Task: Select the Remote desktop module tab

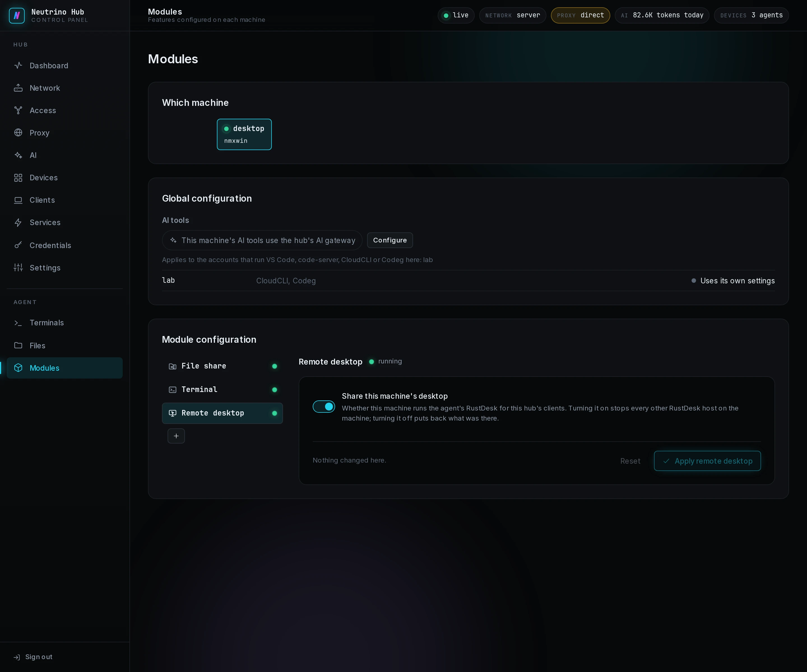Action: (x=222, y=413)
